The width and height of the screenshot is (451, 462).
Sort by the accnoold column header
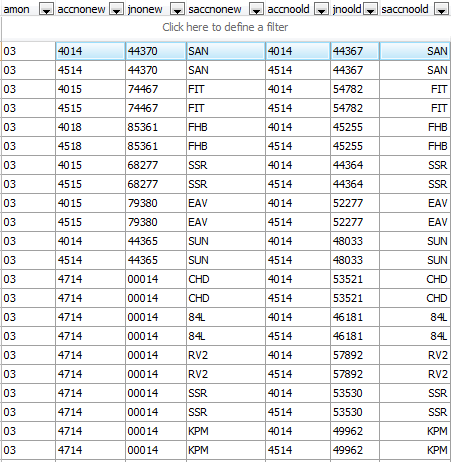[x=288, y=9]
